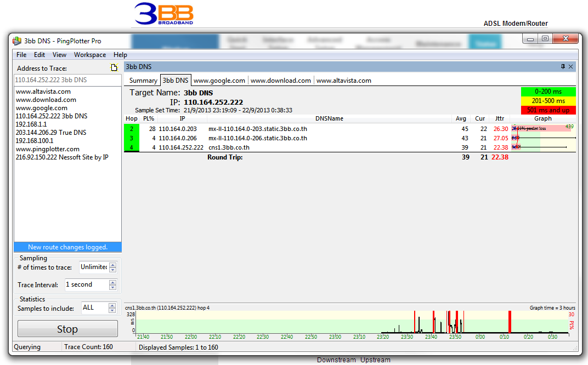The height and width of the screenshot is (365, 588).
Task: Select 110.164.252.222 3bb DNS in address list
Action: click(x=52, y=116)
